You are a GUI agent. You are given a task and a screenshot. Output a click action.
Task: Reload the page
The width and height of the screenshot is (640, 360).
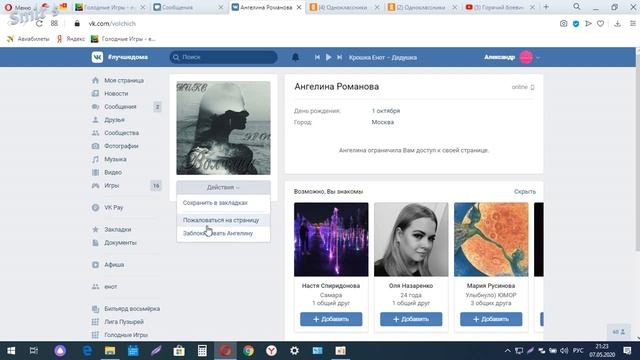tap(39, 24)
